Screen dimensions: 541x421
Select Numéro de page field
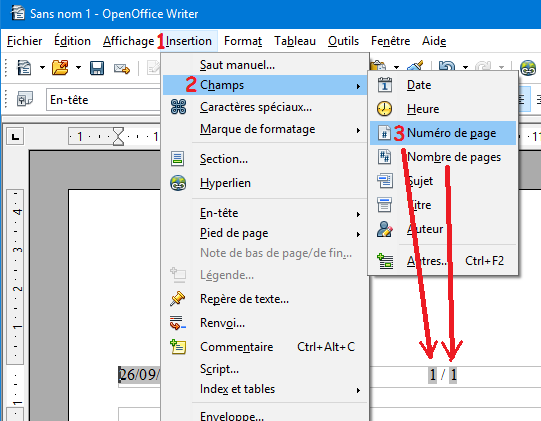[443, 133]
